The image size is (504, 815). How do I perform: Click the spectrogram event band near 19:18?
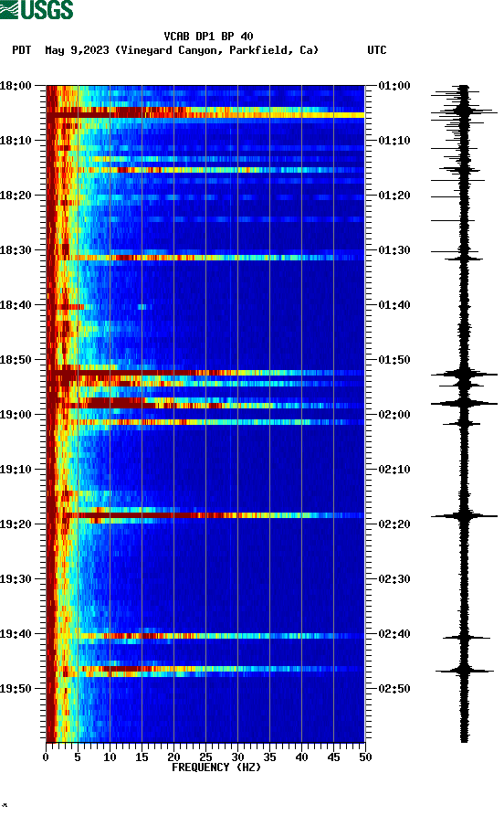point(205,515)
